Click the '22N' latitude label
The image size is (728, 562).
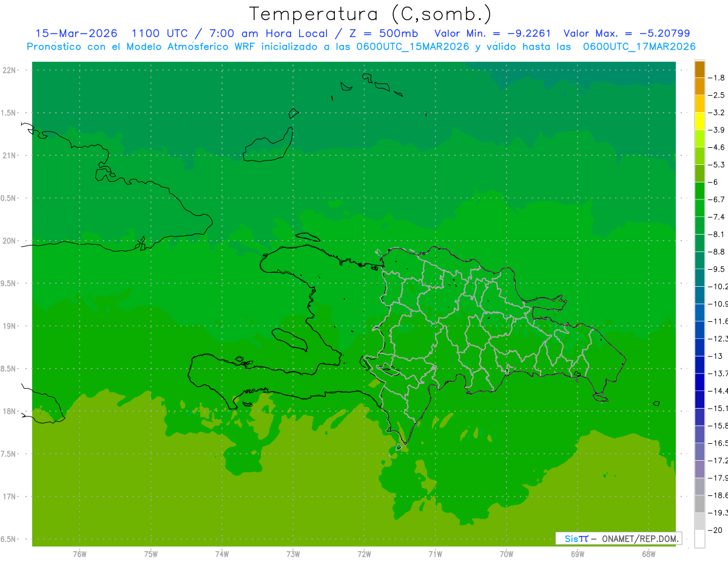(9, 70)
